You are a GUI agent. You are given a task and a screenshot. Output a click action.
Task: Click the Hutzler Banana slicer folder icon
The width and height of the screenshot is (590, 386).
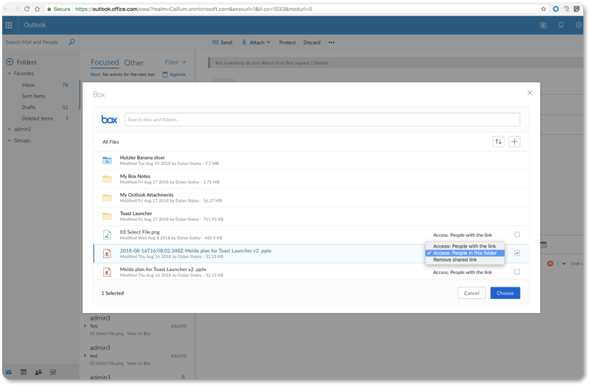tap(107, 160)
